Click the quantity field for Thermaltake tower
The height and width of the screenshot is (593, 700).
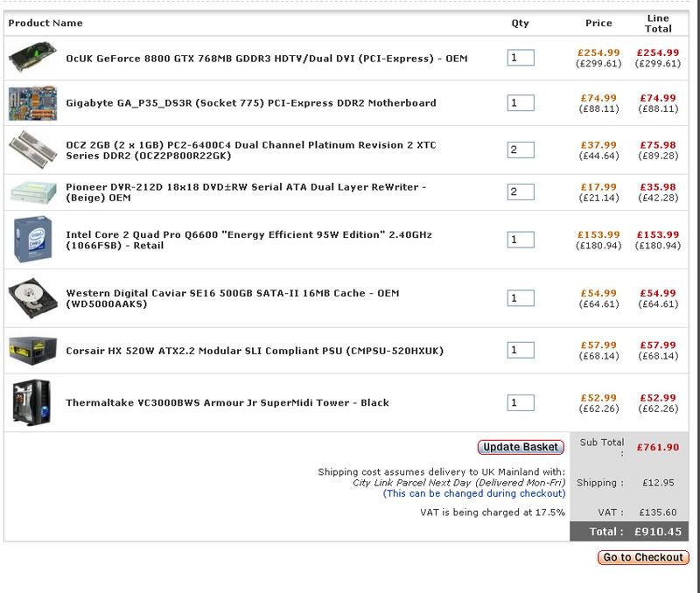tap(520, 403)
